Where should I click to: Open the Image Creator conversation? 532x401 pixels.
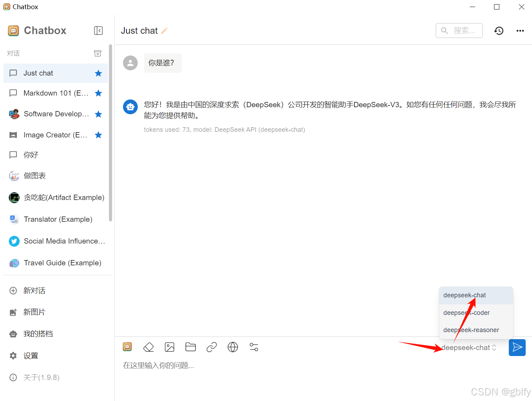tap(56, 135)
